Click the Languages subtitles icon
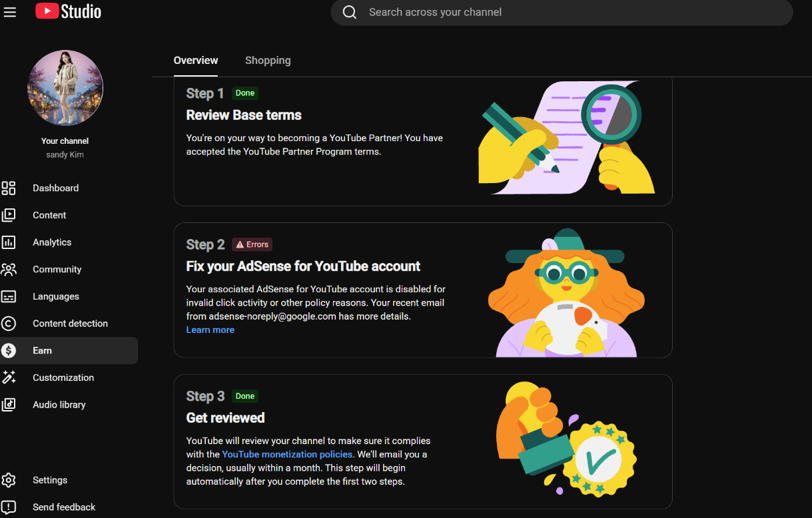The height and width of the screenshot is (518, 812). [x=9, y=296]
